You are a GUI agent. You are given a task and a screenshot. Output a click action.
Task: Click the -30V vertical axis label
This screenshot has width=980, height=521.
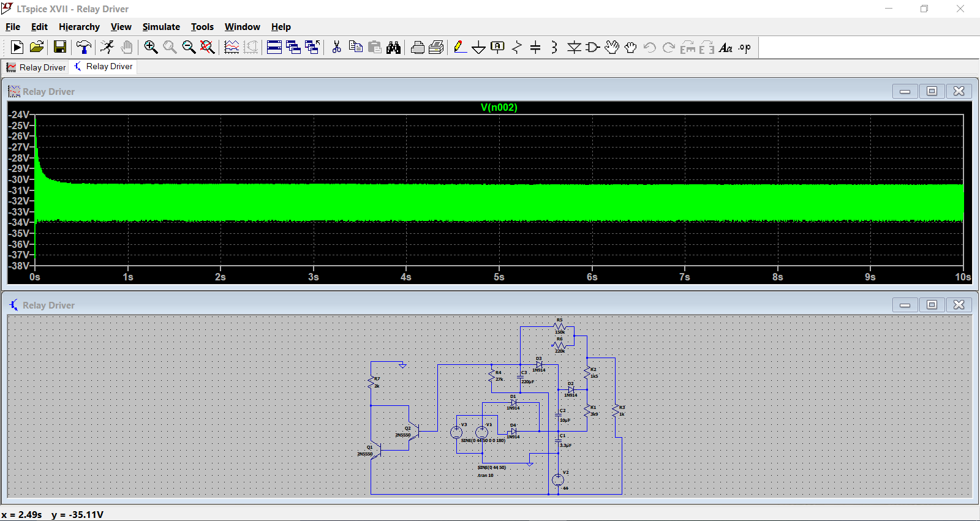(x=18, y=179)
